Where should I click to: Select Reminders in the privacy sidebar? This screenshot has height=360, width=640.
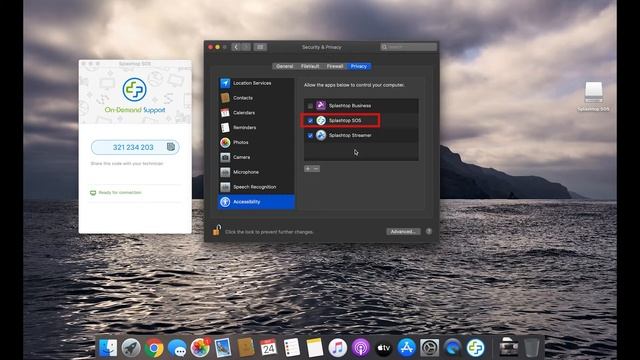(x=256, y=128)
